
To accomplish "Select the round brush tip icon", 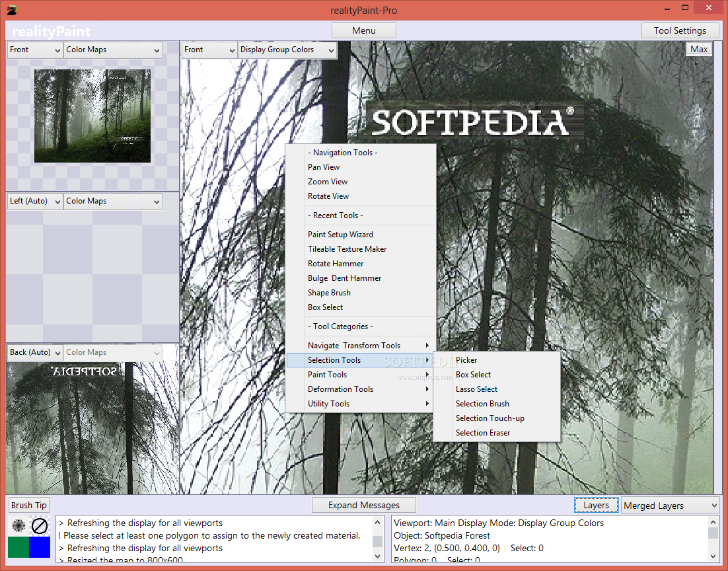I will click(x=18, y=525).
